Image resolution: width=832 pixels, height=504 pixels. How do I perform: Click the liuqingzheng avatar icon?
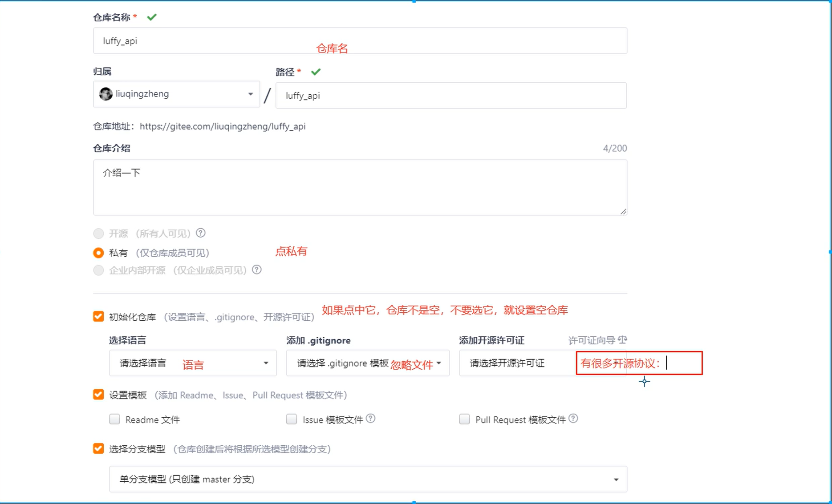(x=106, y=94)
